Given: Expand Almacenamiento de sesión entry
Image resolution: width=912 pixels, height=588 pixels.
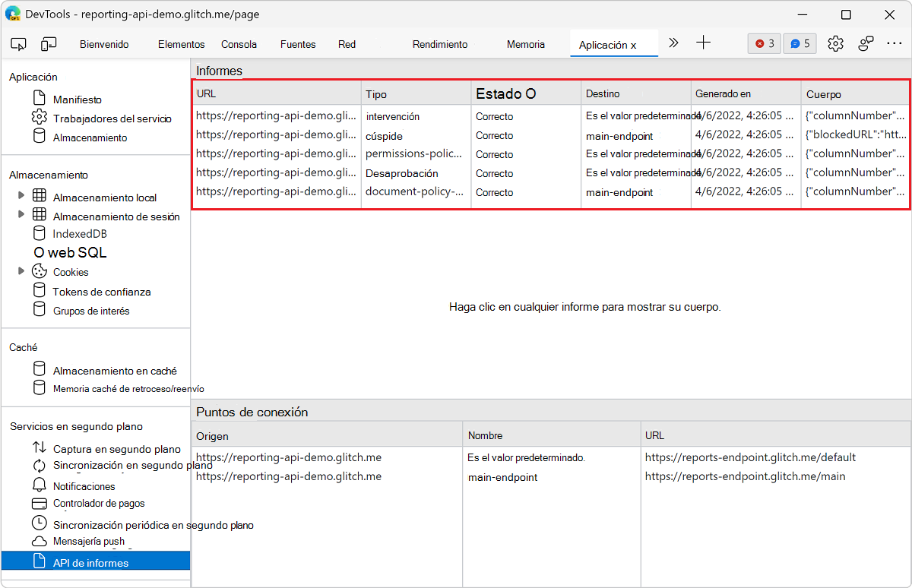Looking at the screenshot, I should coord(21,214).
